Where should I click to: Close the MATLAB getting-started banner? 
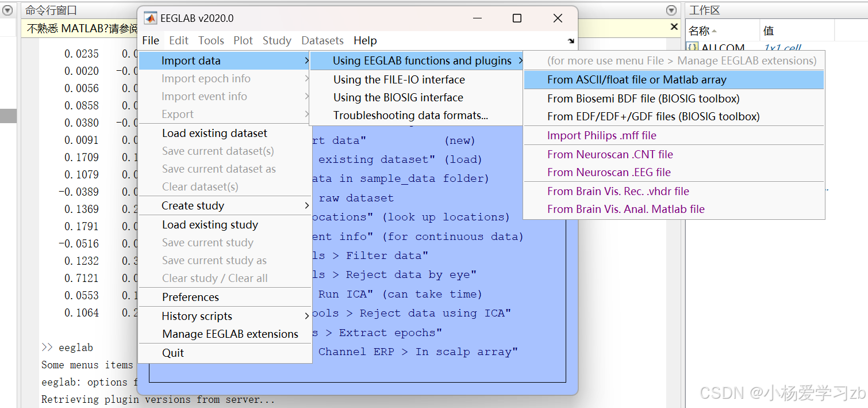click(x=674, y=27)
